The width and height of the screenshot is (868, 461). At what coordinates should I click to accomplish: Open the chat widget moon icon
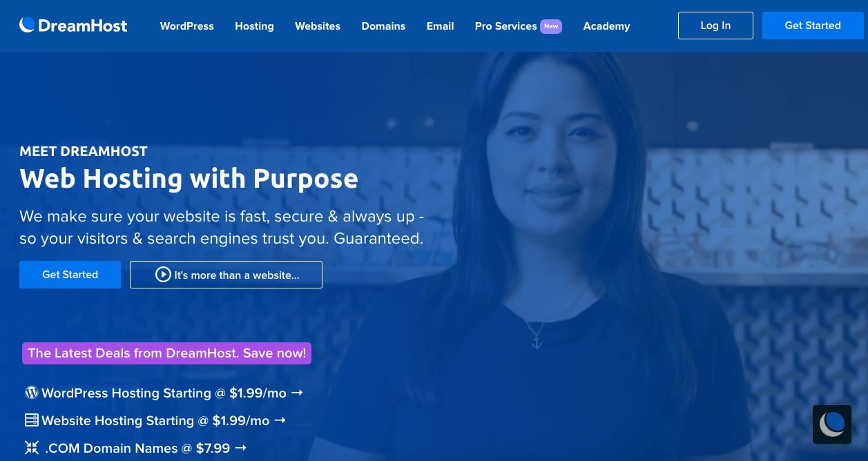[x=832, y=424]
